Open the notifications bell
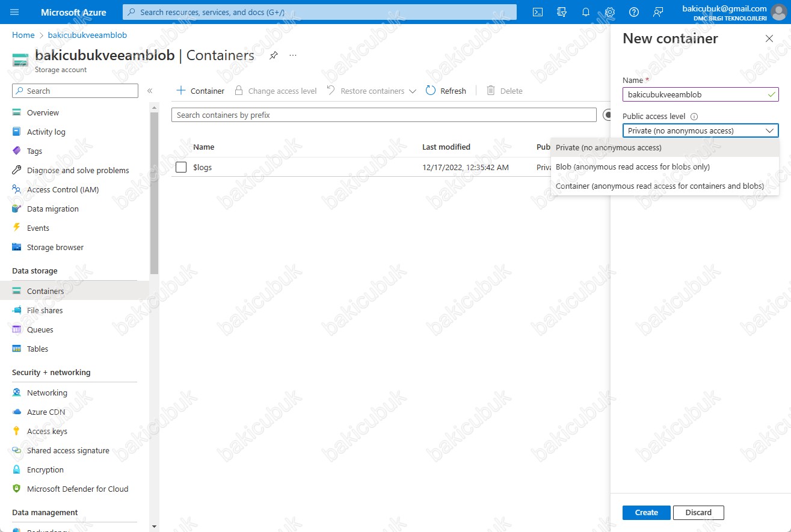 coord(586,12)
